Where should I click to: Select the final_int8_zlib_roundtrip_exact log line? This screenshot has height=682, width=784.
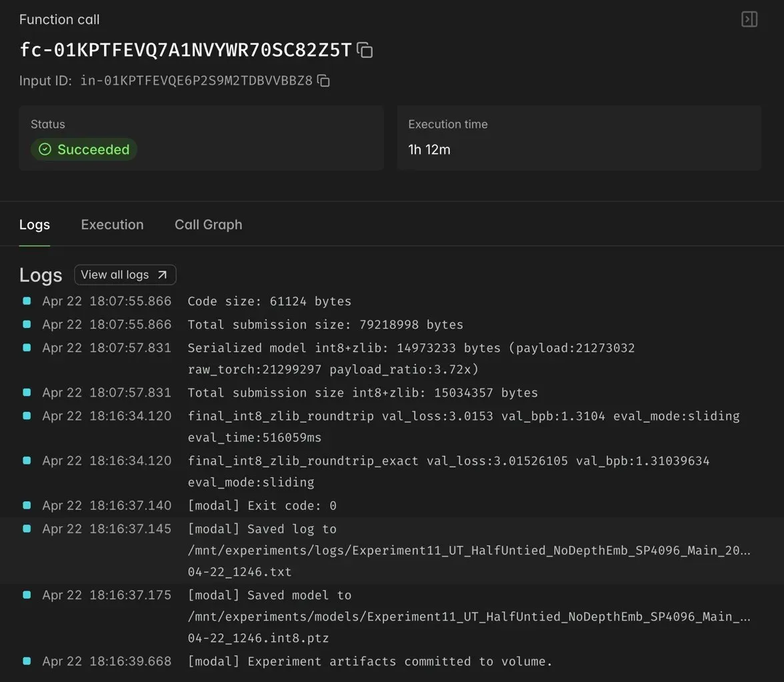pyautogui.click(x=392, y=471)
